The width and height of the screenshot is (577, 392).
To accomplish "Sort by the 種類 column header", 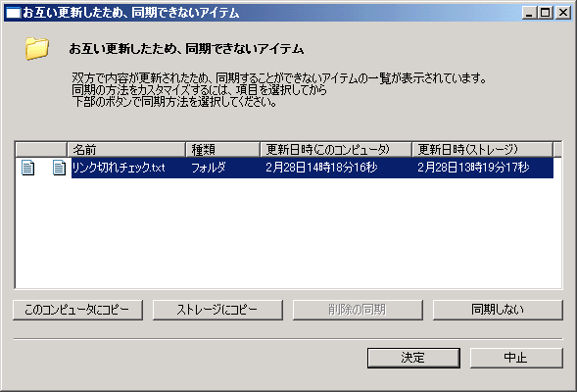I will [x=222, y=149].
